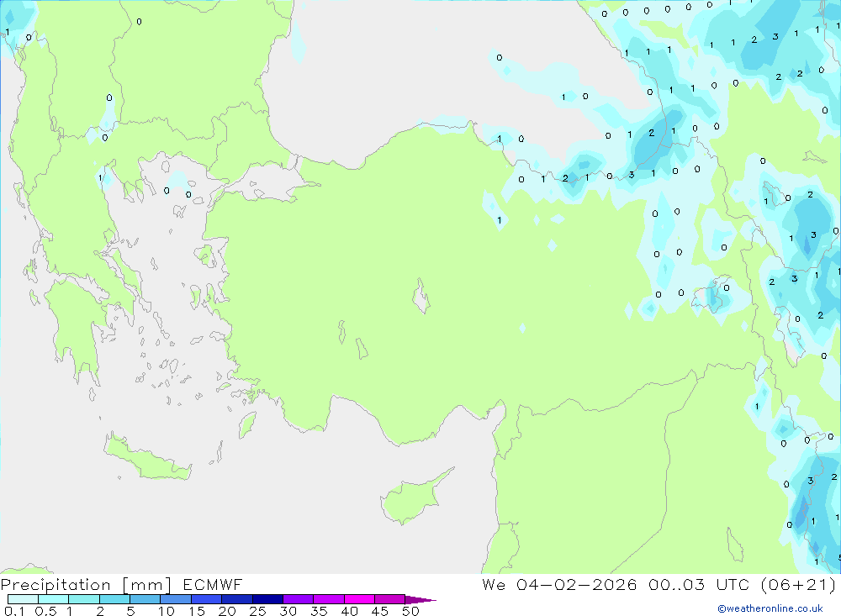This screenshot has width=841, height=616.
Task: Click the legend value '10'
Action: coord(167,611)
